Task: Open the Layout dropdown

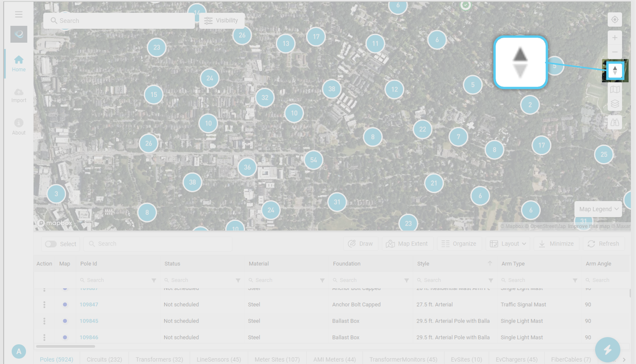Action: pyautogui.click(x=509, y=244)
